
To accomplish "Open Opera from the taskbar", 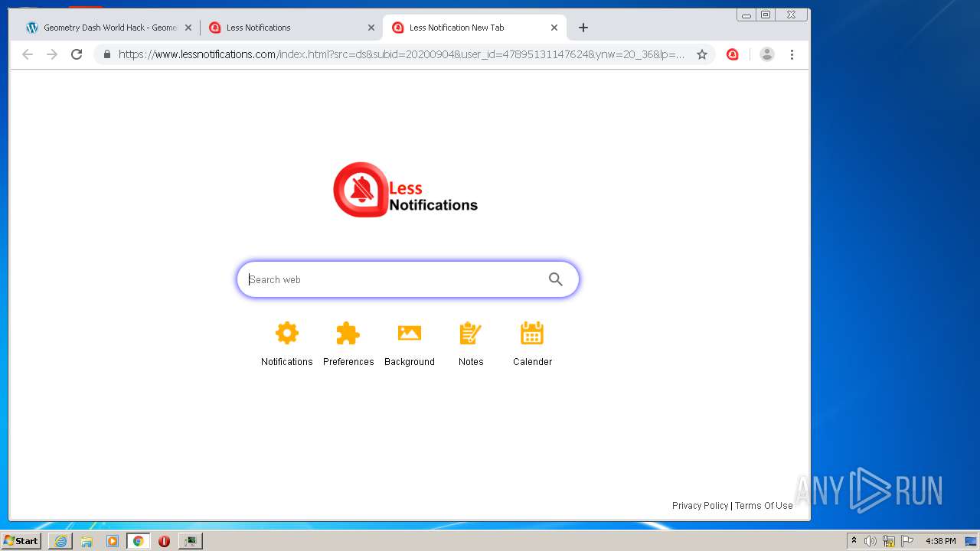I will (x=164, y=541).
